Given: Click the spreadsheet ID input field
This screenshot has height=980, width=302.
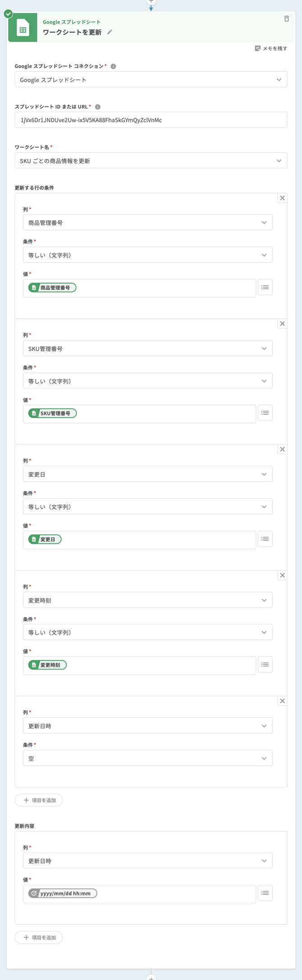Looking at the screenshot, I should click(151, 120).
